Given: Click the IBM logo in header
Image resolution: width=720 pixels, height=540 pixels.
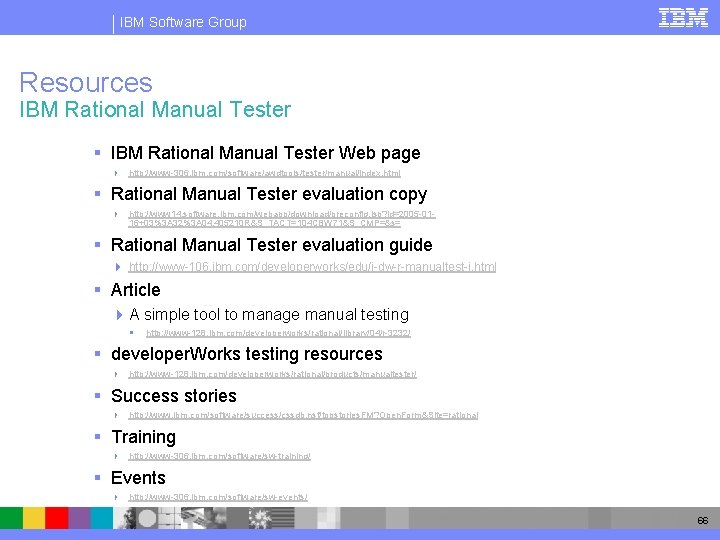Looking at the screenshot, I should 683,18.
